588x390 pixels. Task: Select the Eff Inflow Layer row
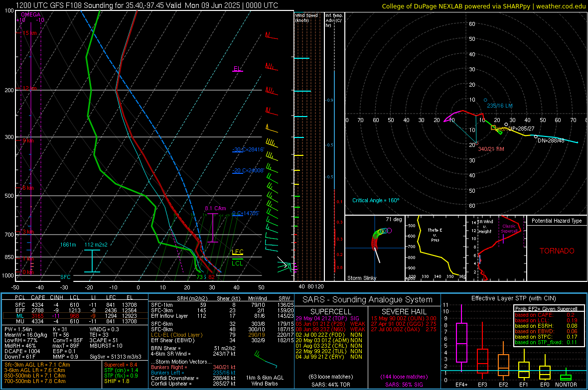222,316
